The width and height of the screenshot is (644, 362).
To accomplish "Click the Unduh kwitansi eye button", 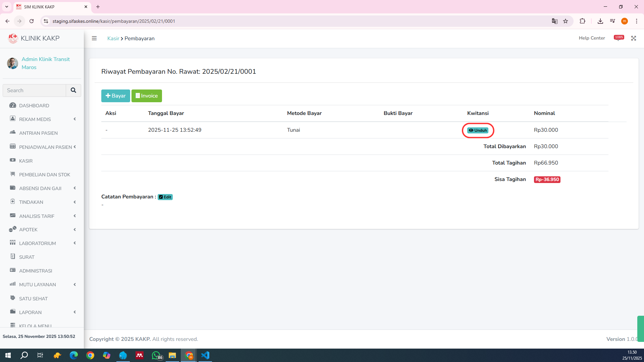I will click(x=478, y=130).
